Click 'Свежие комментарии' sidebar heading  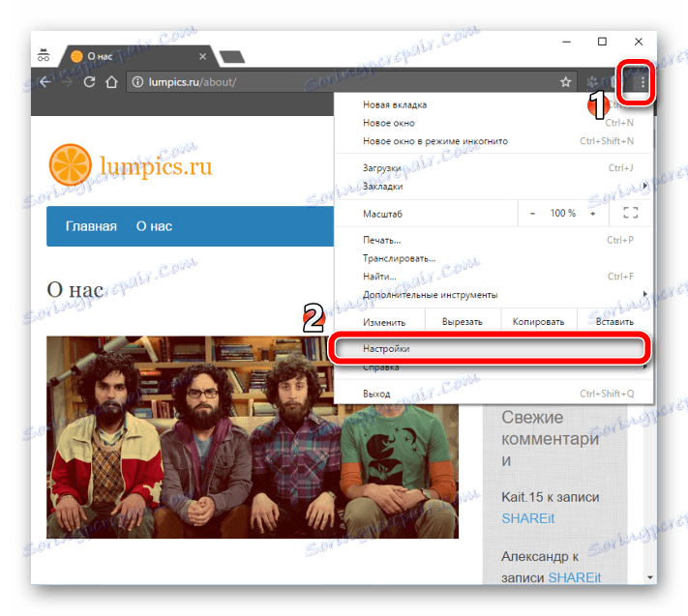tap(551, 438)
